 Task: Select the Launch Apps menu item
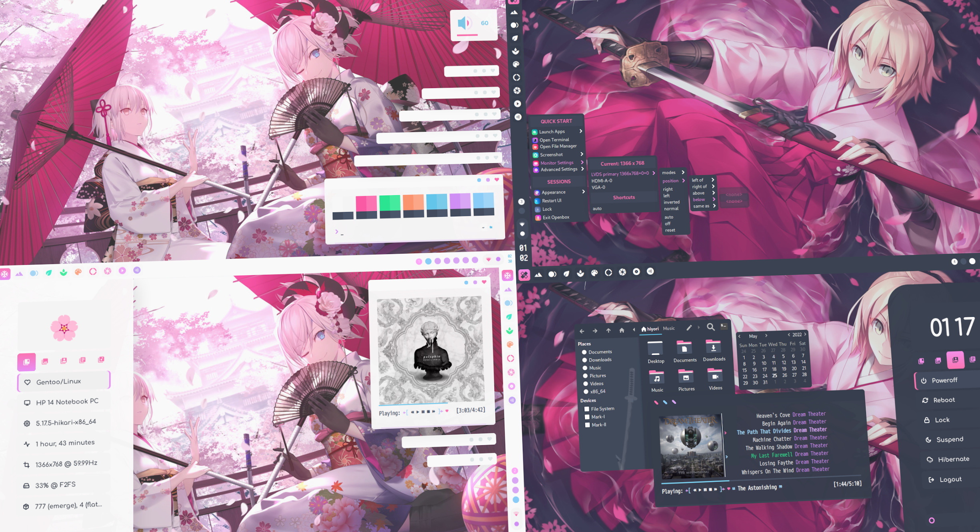[552, 132]
